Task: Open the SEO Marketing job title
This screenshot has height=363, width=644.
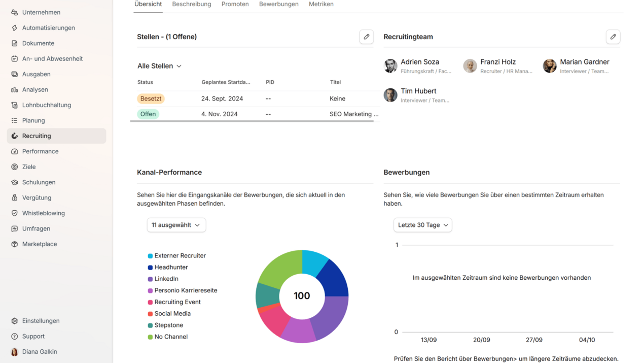Action: pyautogui.click(x=354, y=114)
